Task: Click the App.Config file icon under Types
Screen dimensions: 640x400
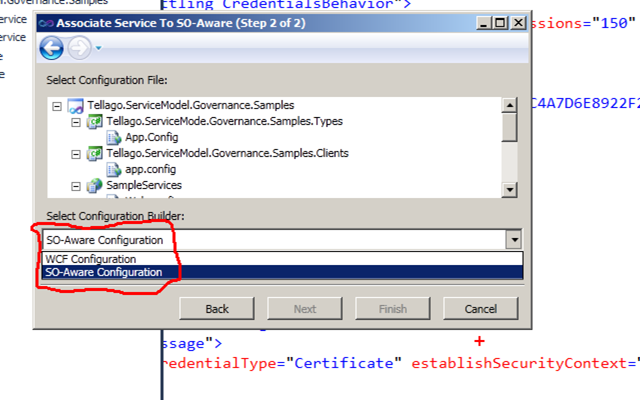Action: pos(114,138)
